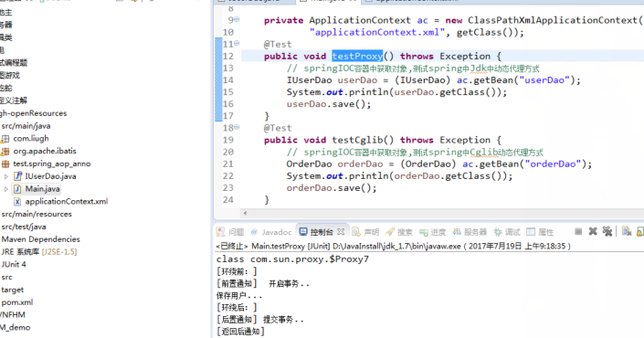Select the src/test/java folder
This screenshot has width=644, height=338.
24,227
